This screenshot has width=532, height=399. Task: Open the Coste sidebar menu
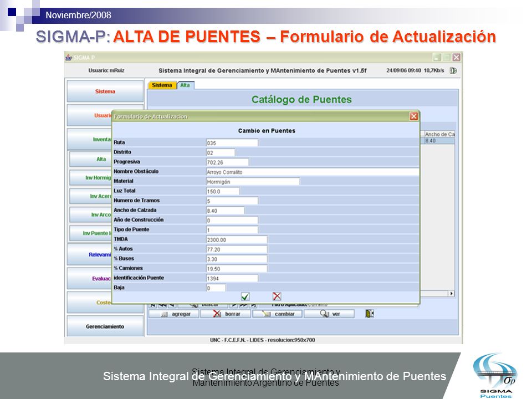point(90,303)
